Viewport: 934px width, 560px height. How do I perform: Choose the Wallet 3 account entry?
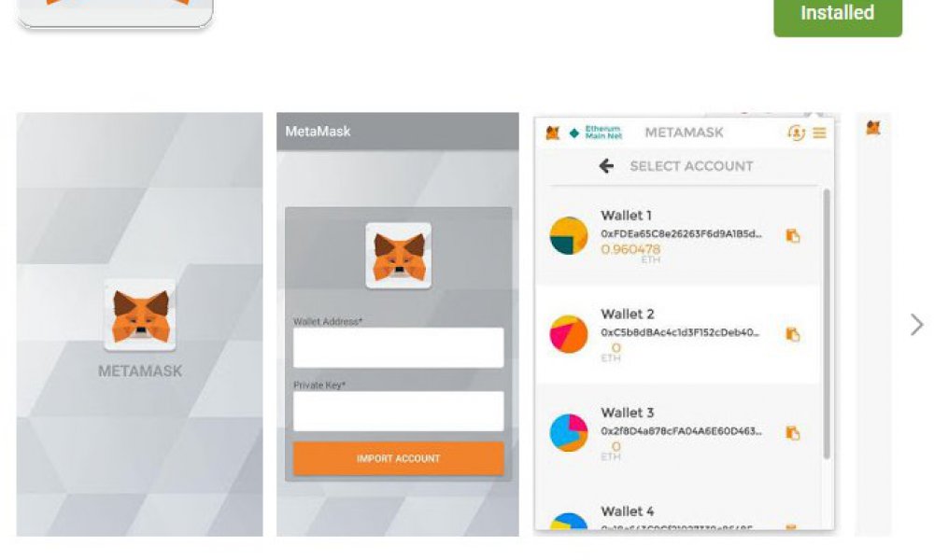click(678, 433)
